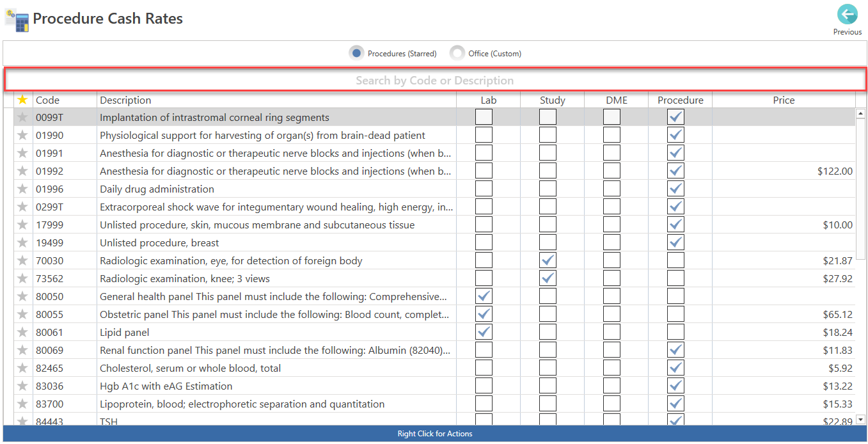Uncheck Lab for Lipid panel
This screenshot has height=444, width=868.
[x=484, y=332]
